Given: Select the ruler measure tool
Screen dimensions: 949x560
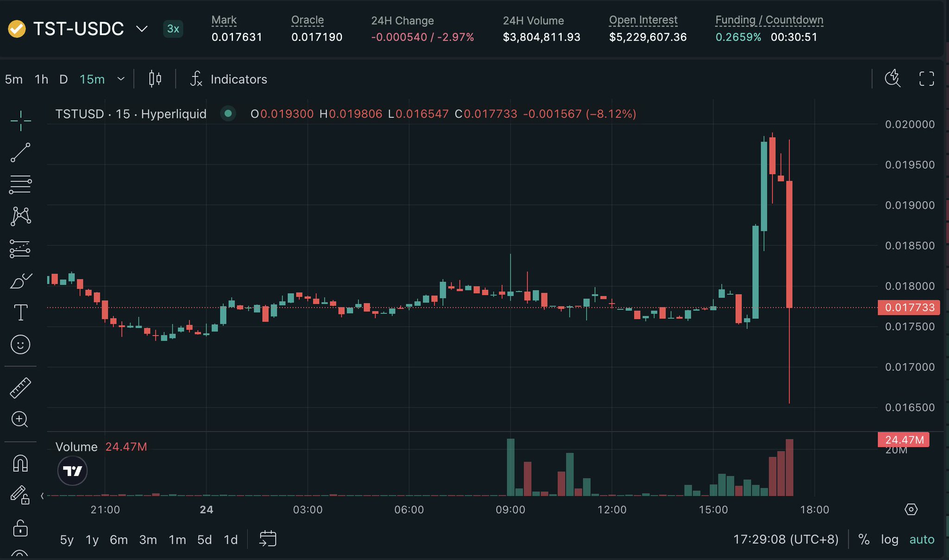Looking at the screenshot, I should coord(20,388).
